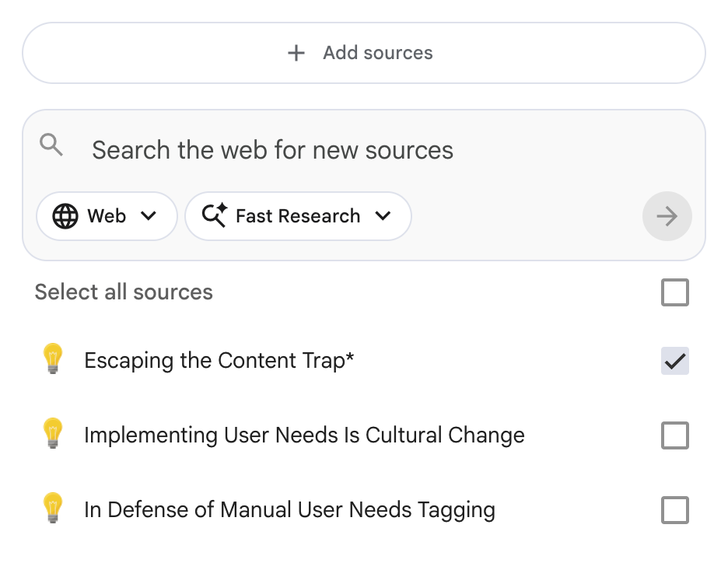Click the magnifying glass search icon
The height and width of the screenshot is (577, 728).
(51, 145)
